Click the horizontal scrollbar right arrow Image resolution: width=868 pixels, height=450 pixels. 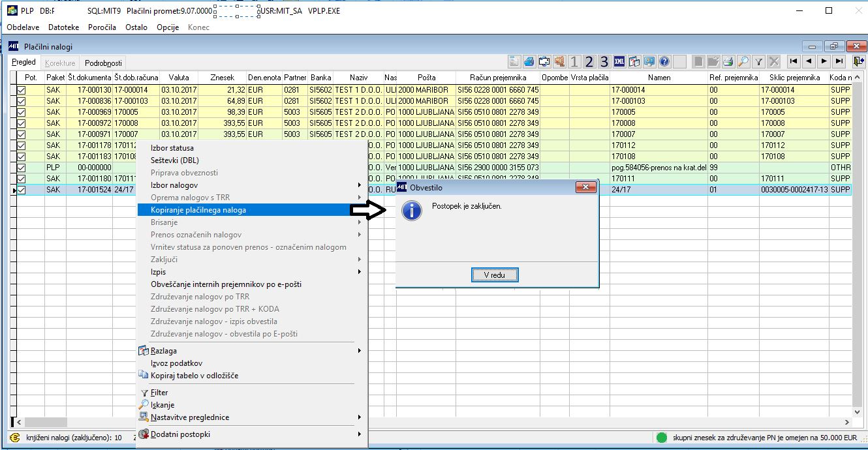click(x=846, y=423)
